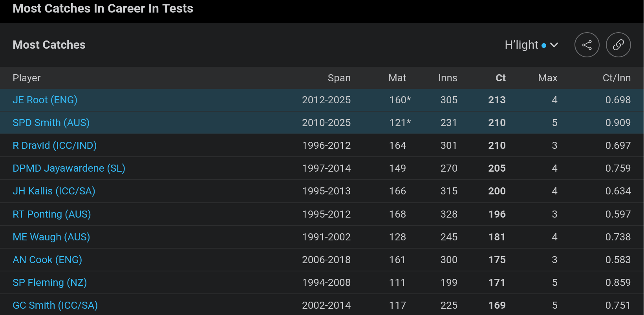Open DPMD Jayawardene (SL) player page
Viewport: 644px width, 315px height.
69,168
